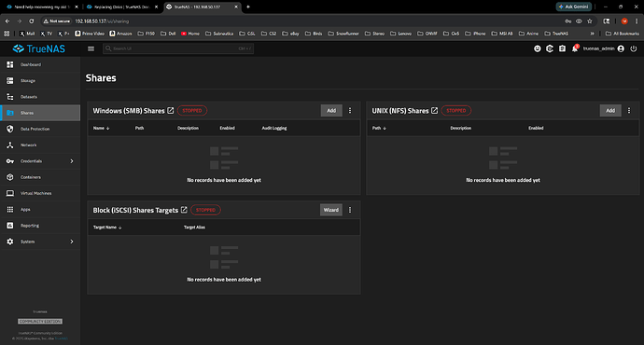Open the Apps page

pyautogui.click(x=40, y=209)
